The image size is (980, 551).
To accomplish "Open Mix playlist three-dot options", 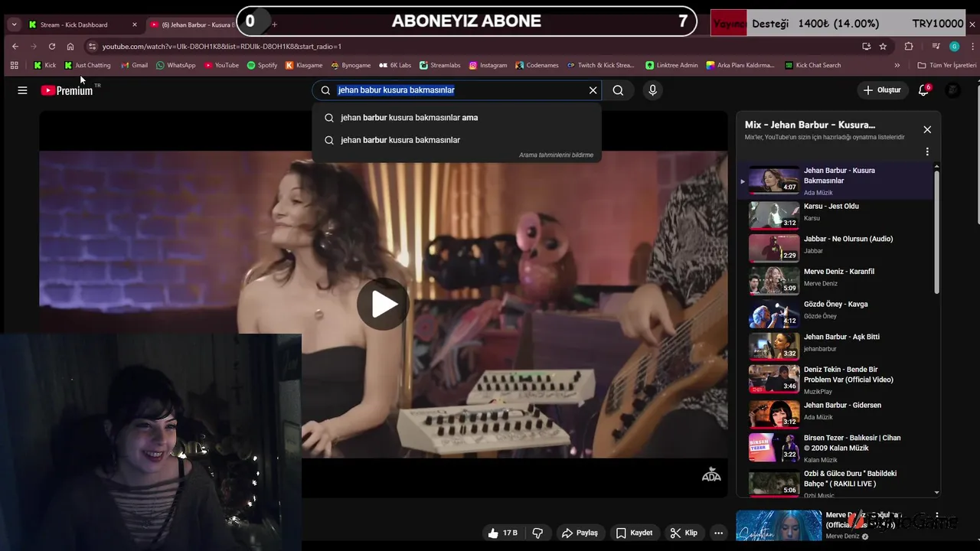I will (927, 152).
